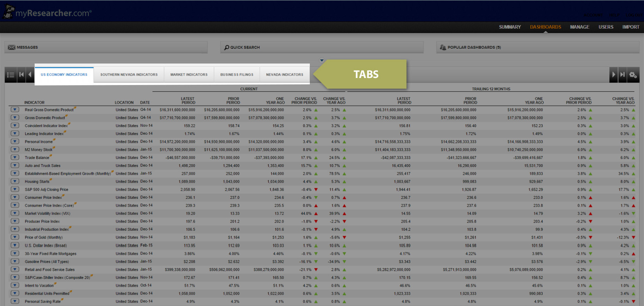The image size is (644, 306).
Task: Expand the Coincident Indicator Index row arrow
Action: click(x=15, y=125)
